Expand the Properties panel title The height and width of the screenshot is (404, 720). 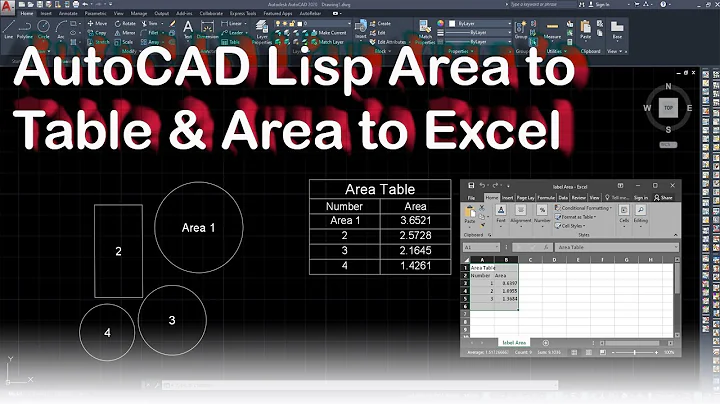click(x=461, y=51)
